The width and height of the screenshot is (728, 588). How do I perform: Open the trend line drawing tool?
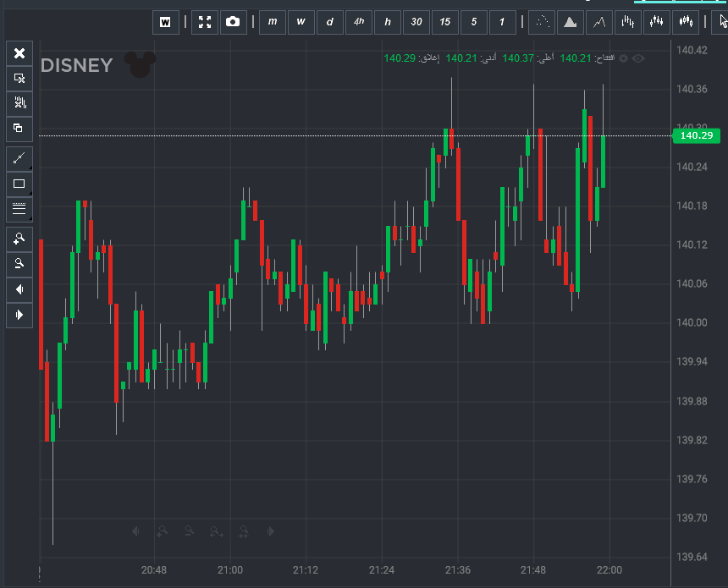click(x=19, y=159)
